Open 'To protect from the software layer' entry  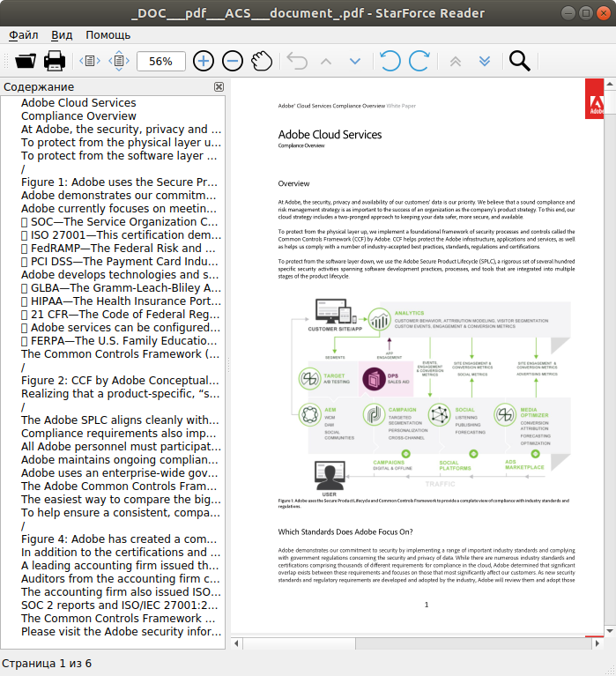point(119,156)
